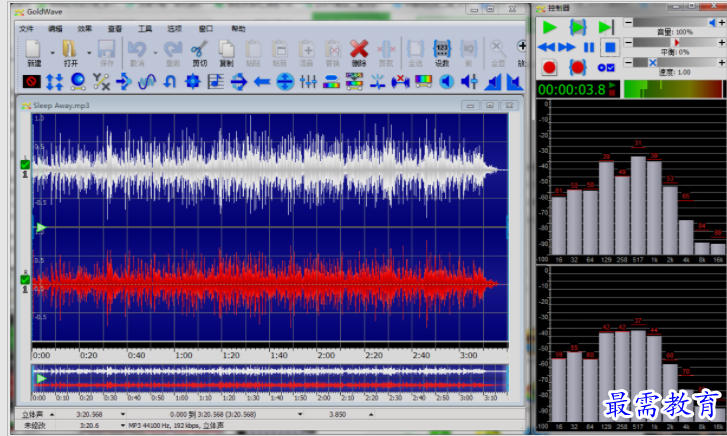The width and height of the screenshot is (727, 436).
Task: Click the round blue up-down arrow icon
Action: [285, 82]
